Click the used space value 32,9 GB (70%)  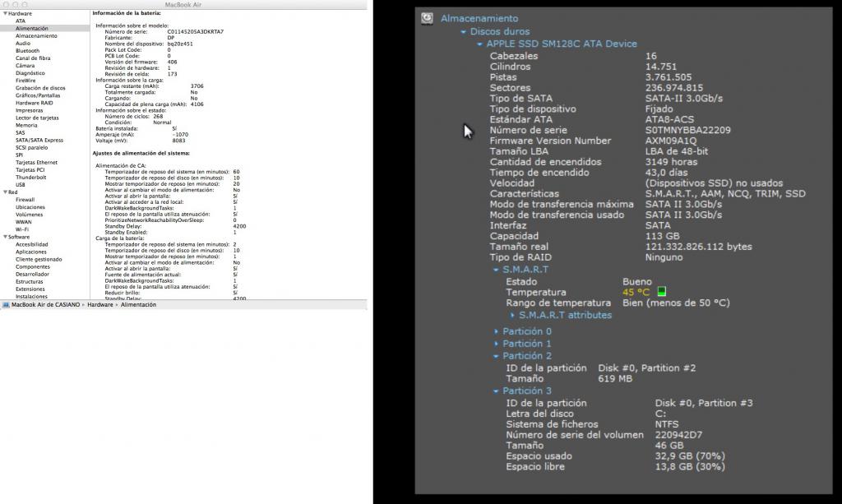[x=690, y=456]
